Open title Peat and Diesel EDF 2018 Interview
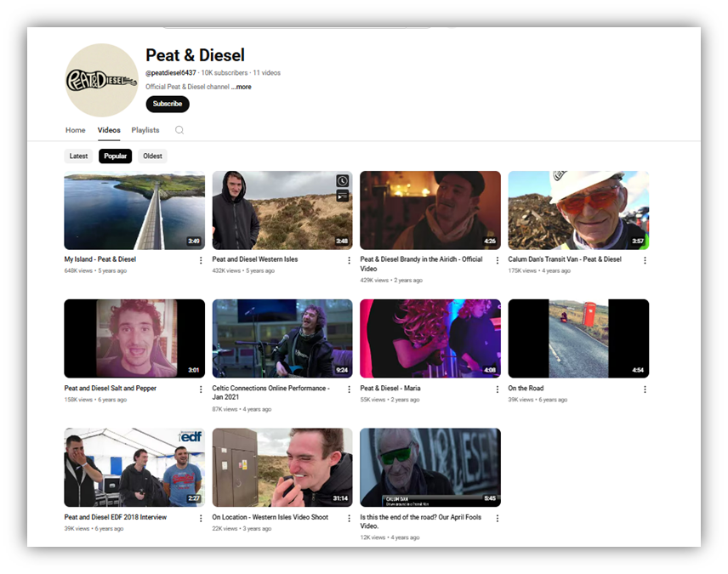The image size is (728, 574). [x=116, y=517]
